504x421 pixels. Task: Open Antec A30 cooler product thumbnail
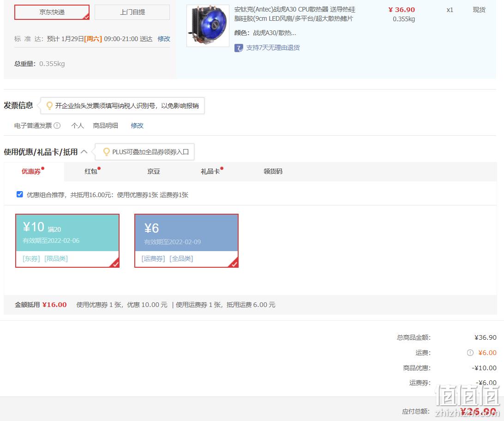point(208,26)
